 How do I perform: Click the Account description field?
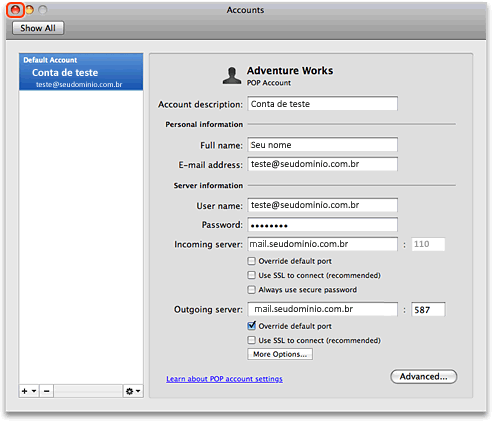(x=322, y=104)
